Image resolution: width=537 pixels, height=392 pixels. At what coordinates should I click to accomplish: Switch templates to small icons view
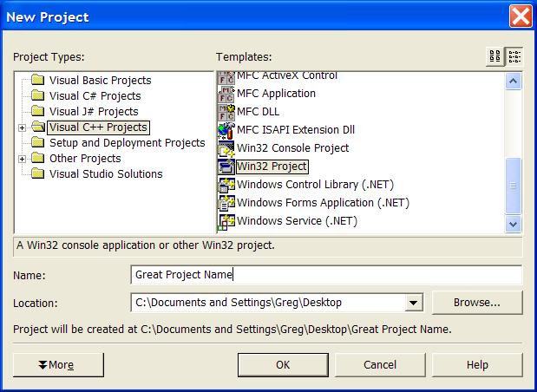click(x=514, y=56)
